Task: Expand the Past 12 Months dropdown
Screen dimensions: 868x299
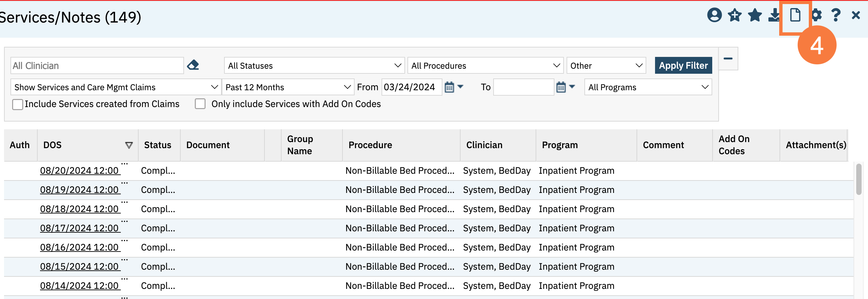Action: click(288, 87)
